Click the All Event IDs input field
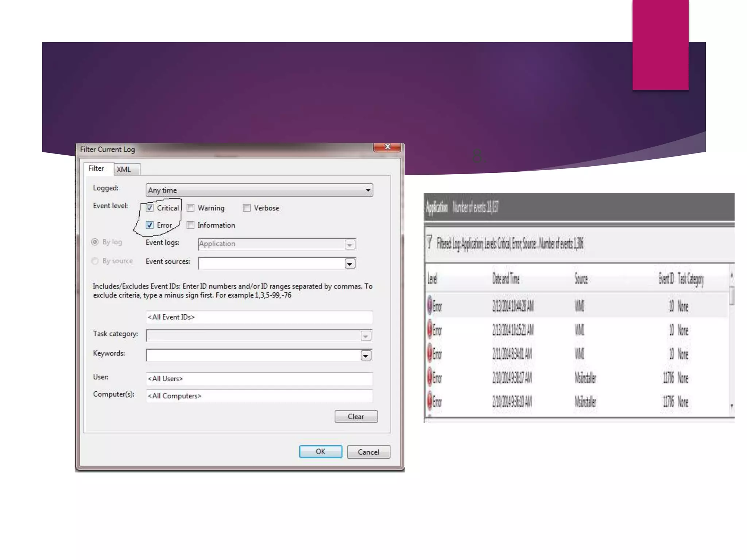The height and width of the screenshot is (560, 747). tap(259, 317)
